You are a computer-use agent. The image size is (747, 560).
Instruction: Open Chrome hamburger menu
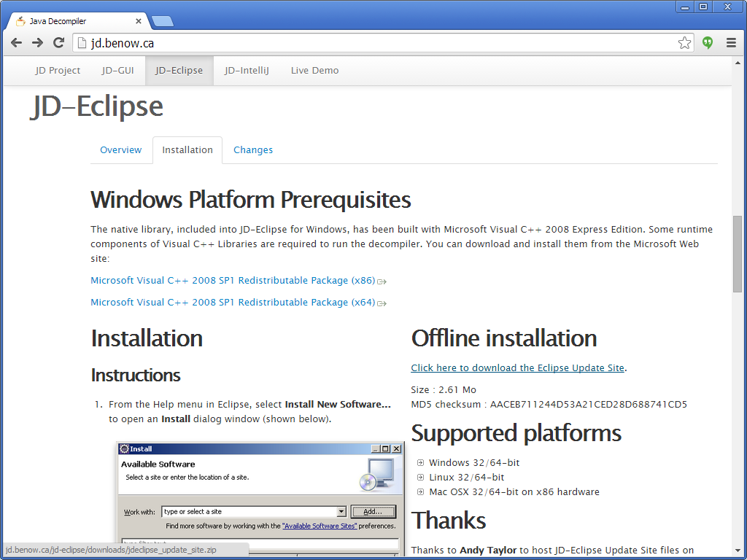(x=731, y=43)
